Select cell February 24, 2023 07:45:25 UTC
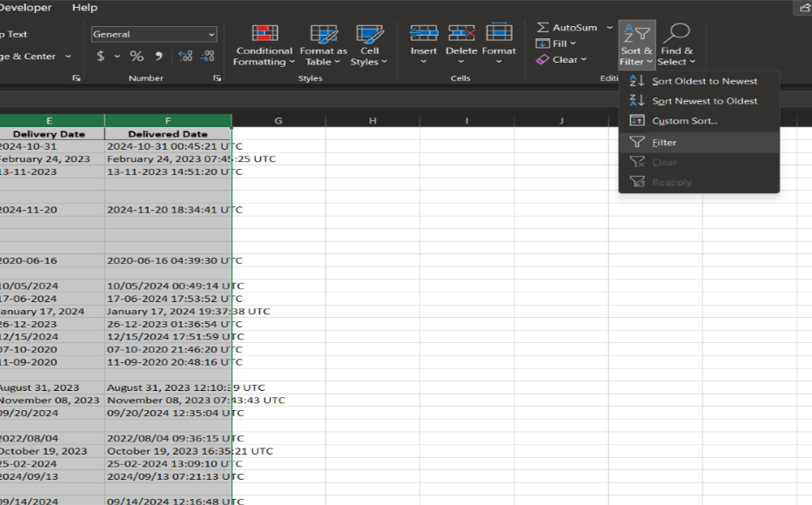The image size is (812, 505). (168, 159)
